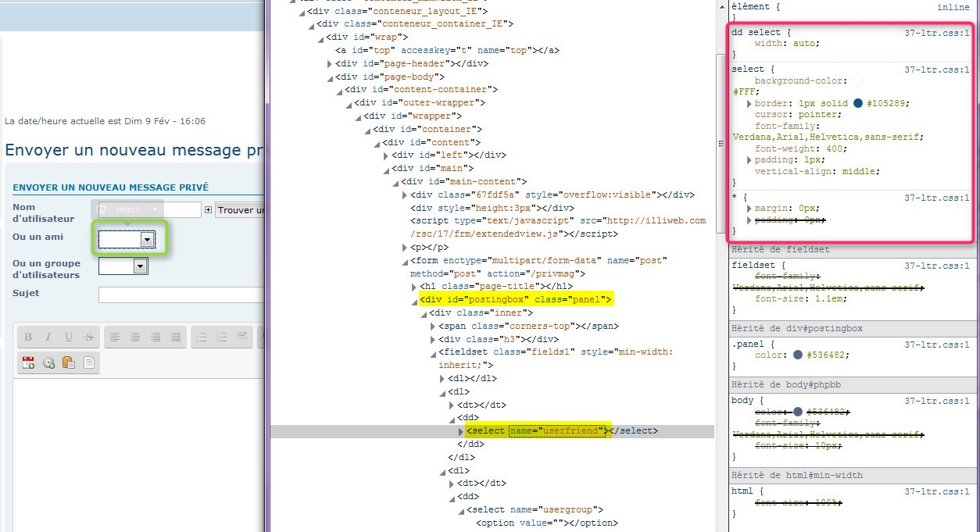
Task: Click the calendar date icon in the editor
Action: pos(28,362)
